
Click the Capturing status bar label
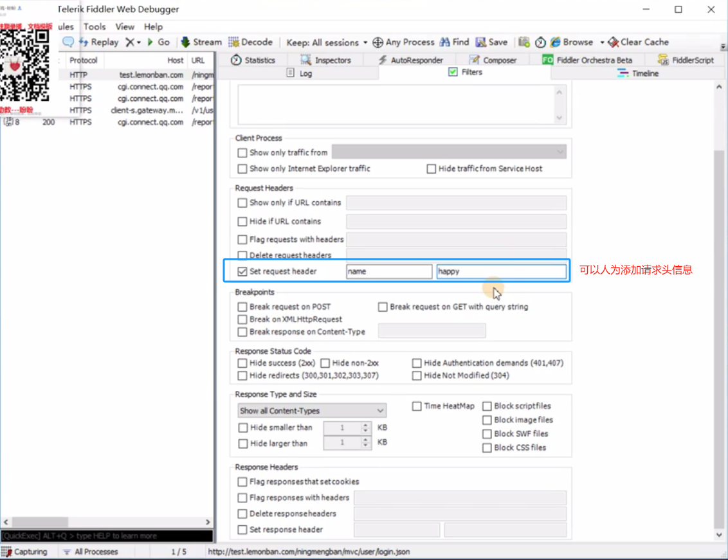[31, 552]
